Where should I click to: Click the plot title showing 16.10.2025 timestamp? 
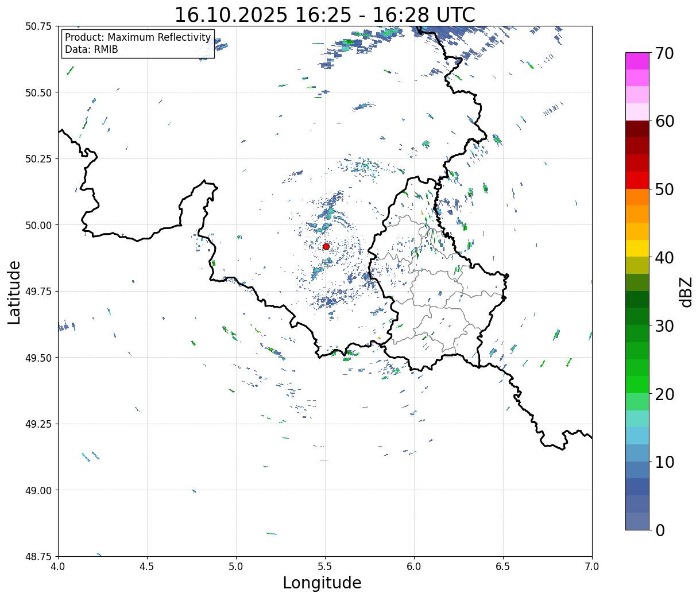(x=324, y=14)
